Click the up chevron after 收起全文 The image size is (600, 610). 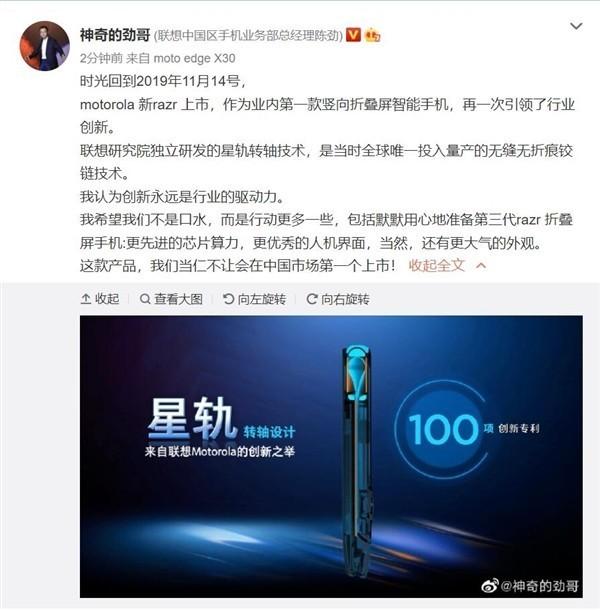pos(481,266)
